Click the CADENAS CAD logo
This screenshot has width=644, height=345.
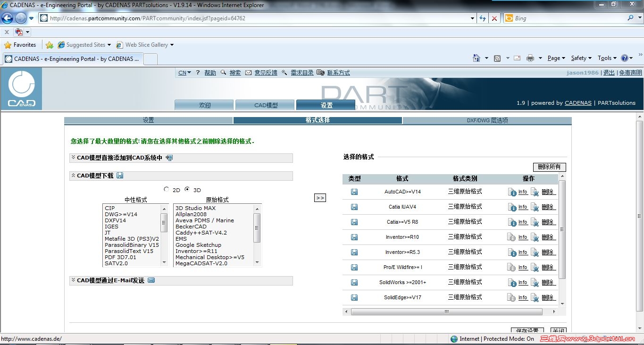pyautogui.click(x=21, y=89)
